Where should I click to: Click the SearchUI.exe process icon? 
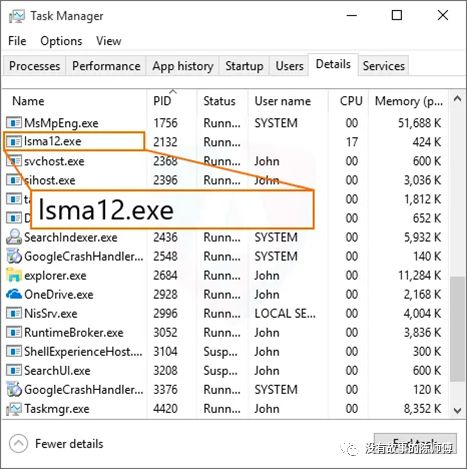point(14,370)
